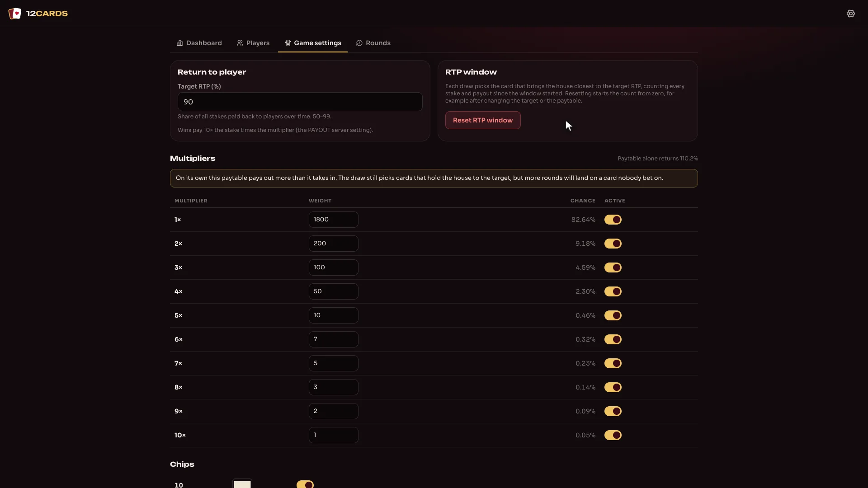
Task: Switch to the Dashboard tab
Action: click(x=199, y=43)
